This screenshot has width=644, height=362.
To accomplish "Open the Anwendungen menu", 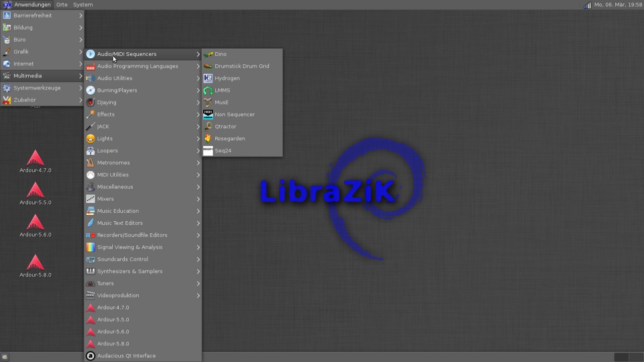I will point(27,5).
